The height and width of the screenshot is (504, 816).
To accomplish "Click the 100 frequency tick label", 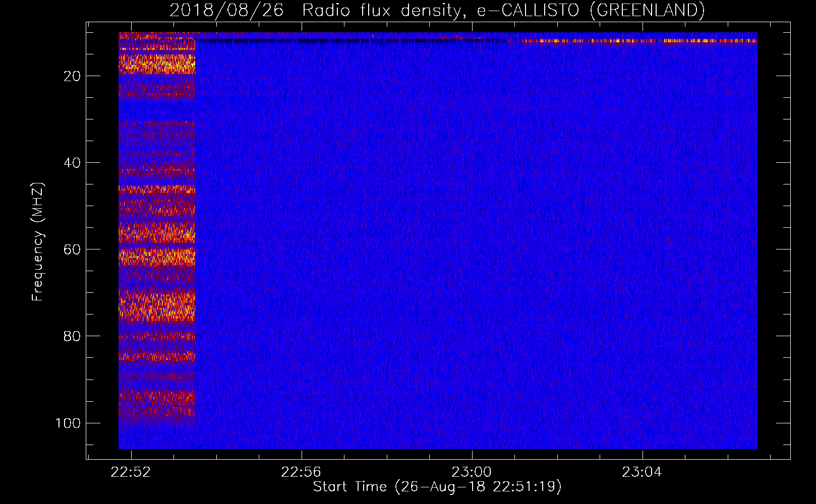I will 68,423.
